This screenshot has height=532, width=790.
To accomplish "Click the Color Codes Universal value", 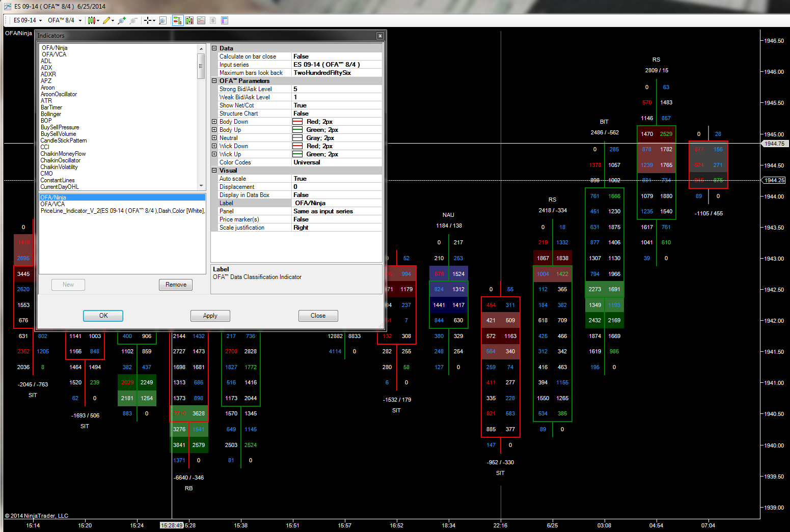I will [x=337, y=162].
